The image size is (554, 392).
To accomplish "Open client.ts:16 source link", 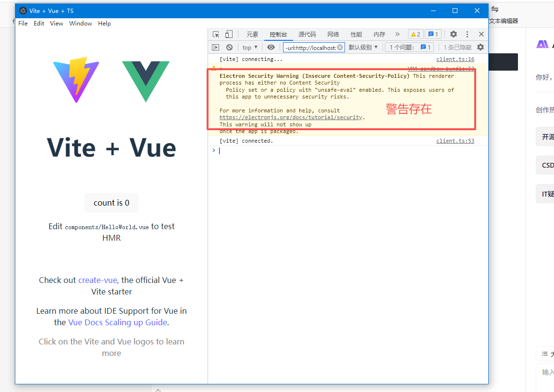I will pos(455,60).
